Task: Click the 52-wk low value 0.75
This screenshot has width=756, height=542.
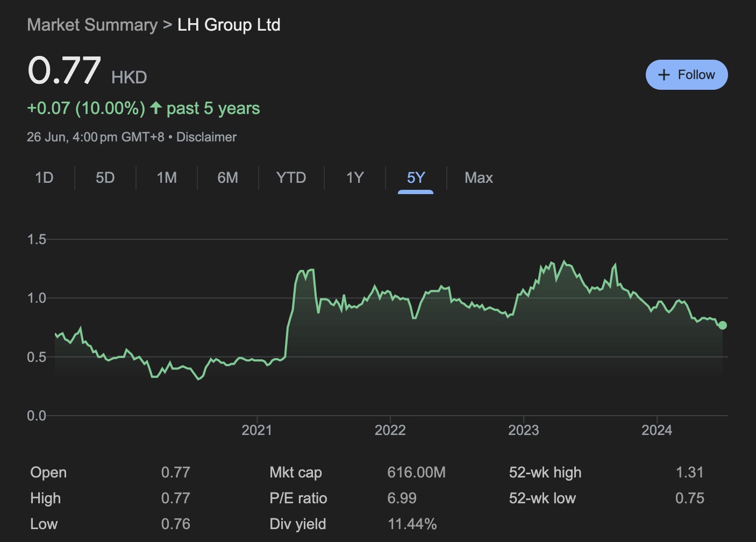Action: (x=690, y=498)
